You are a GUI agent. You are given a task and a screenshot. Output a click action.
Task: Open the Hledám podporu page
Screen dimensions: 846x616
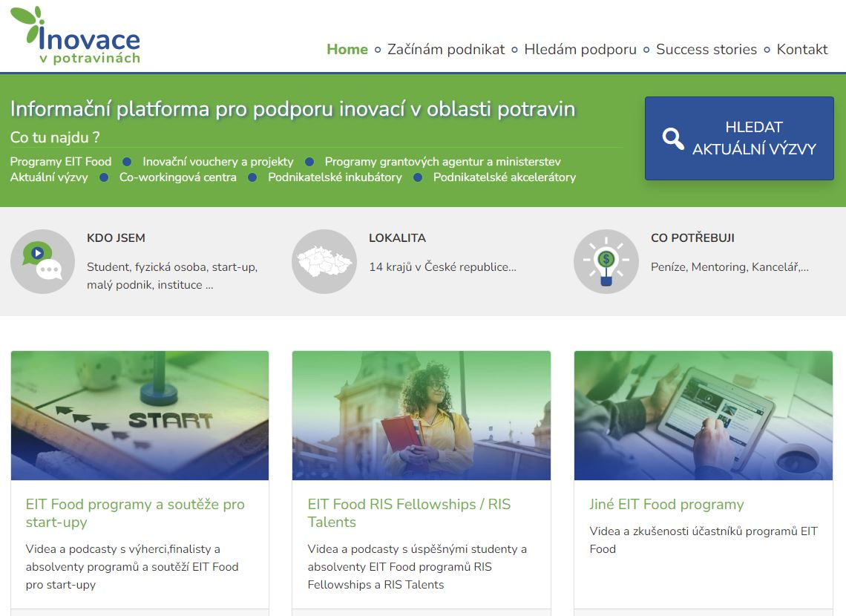tap(580, 49)
